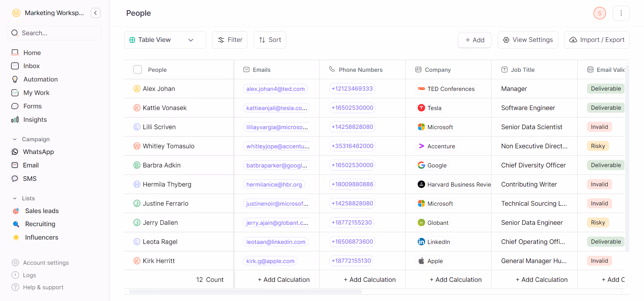The image size is (644, 301).
Task: Open the three-dot more options menu
Action: click(x=621, y=13)
